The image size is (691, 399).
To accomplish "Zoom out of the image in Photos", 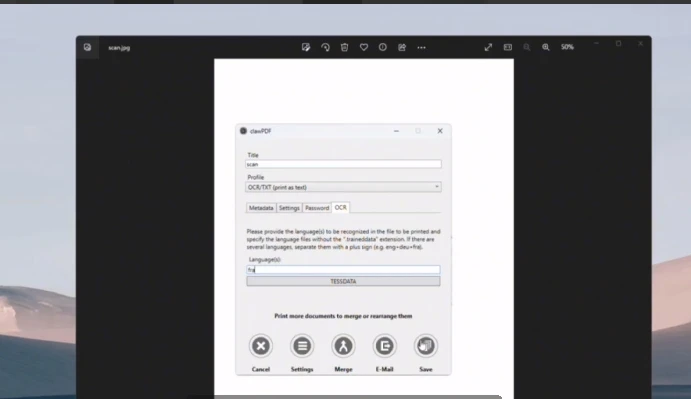I will pyautogui.click(x=527, y=47).
